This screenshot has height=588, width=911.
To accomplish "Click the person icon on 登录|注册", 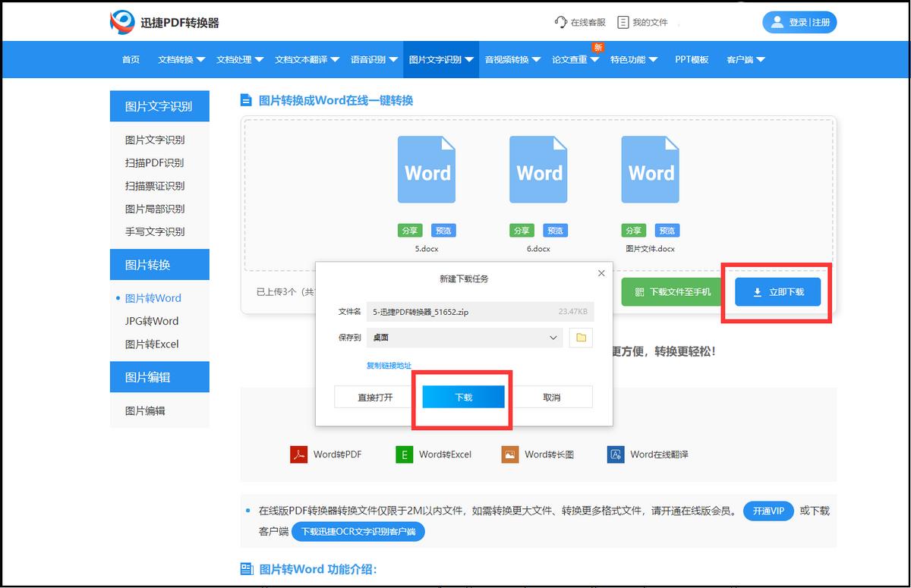I will pos(777,21).
